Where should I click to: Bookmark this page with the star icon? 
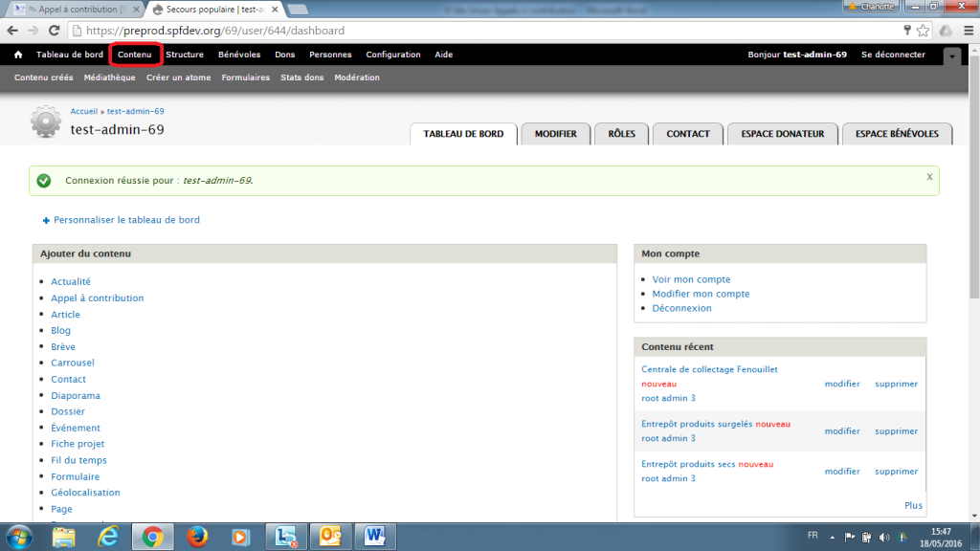coord(923,31)
